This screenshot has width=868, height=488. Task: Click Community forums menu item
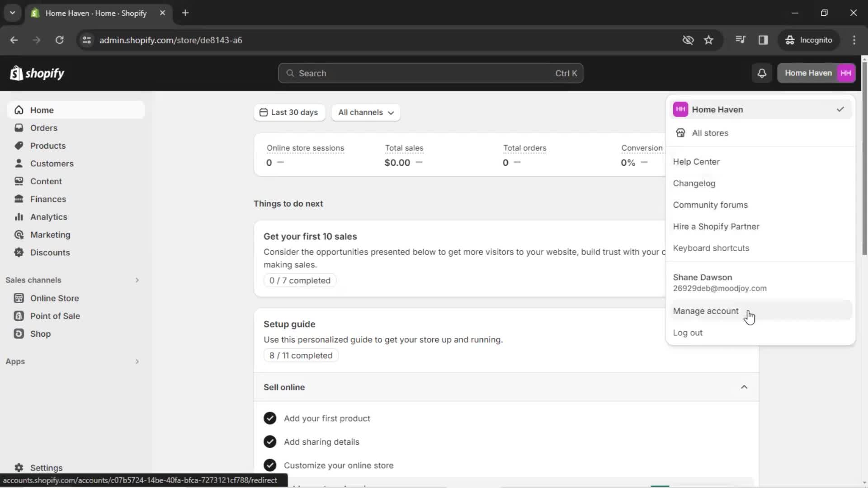[711, 204]
